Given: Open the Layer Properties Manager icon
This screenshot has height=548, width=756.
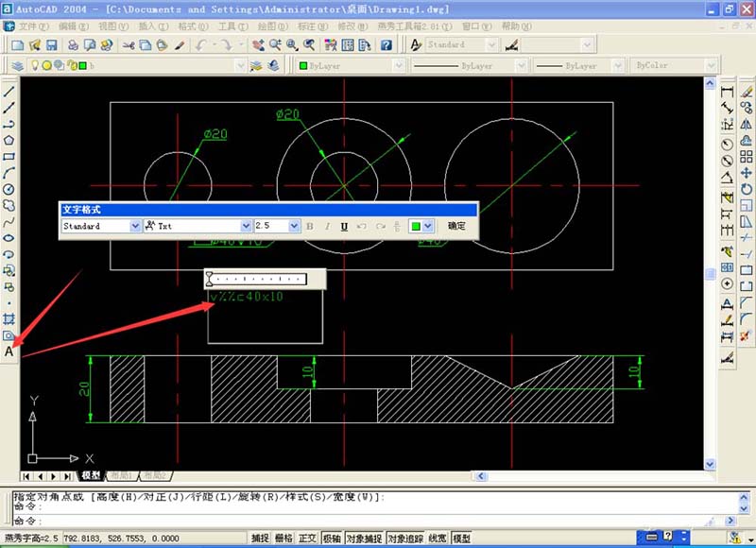Looking at the screenshot, I should click(18, 66).
